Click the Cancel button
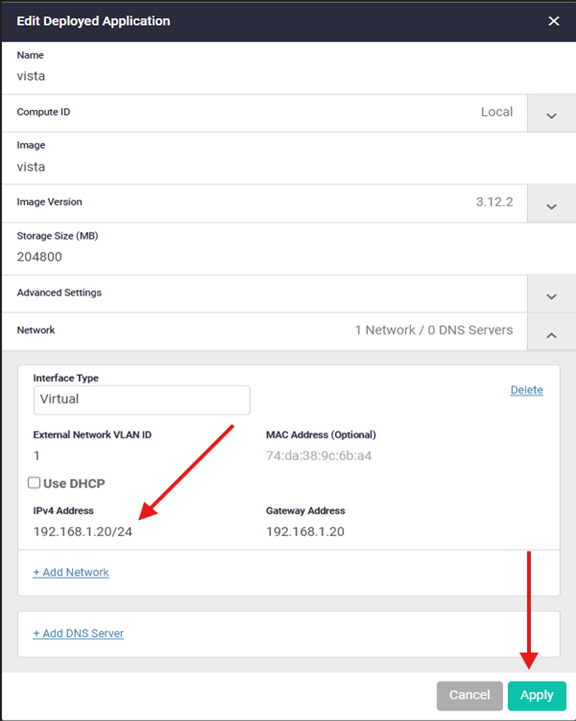 click(x=469, y=695)
